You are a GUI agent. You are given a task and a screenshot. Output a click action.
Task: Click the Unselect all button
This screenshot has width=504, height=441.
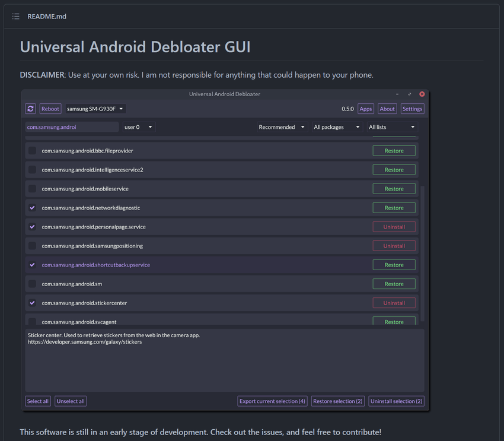[71, 401]
